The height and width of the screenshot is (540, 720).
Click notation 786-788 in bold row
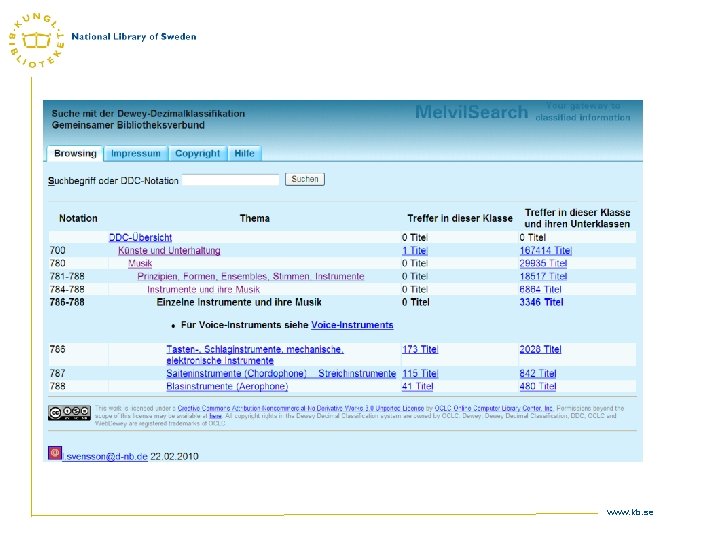click(x=67, y=302)
